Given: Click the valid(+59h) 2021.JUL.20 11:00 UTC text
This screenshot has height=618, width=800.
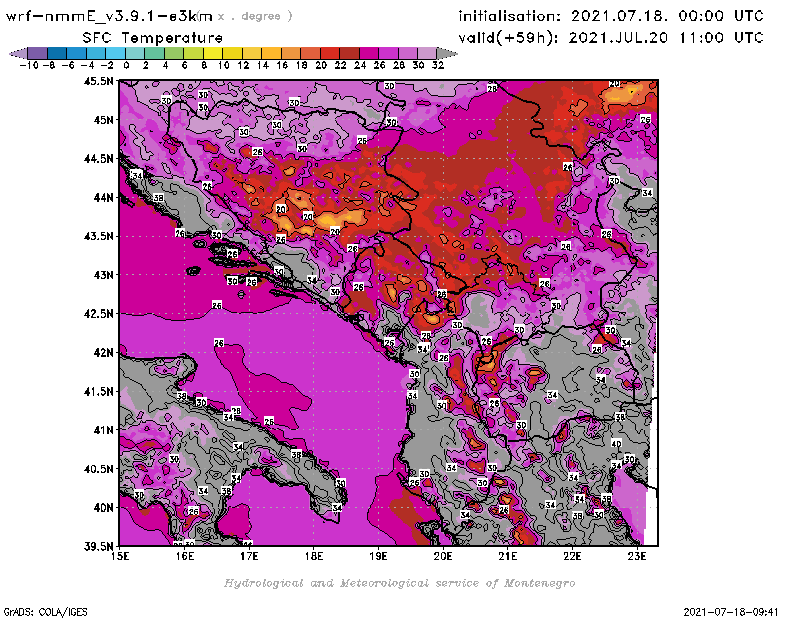Looking at the screenshot, I should pos(611,38).
